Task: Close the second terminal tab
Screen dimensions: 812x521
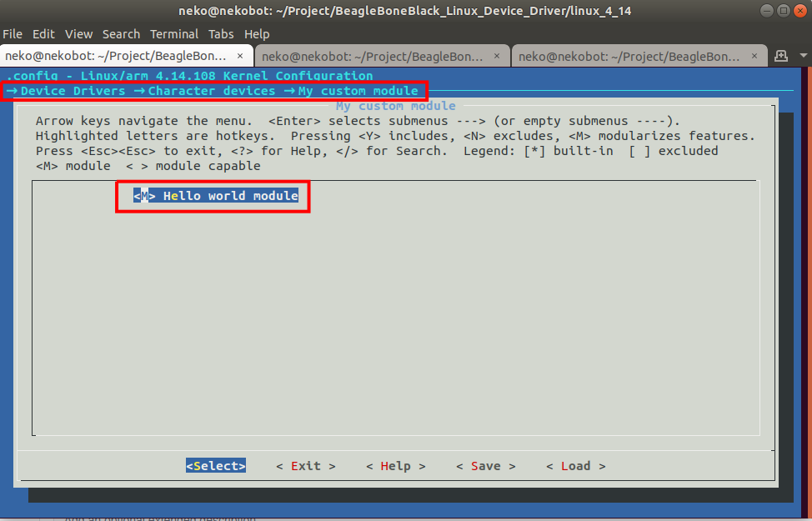Action: point(497,56)
